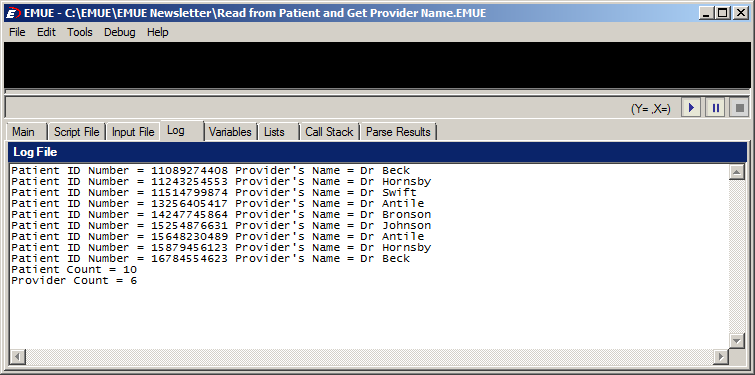This screenshot has height=375, width=755.
Task: Click the Provider Count = 6 line
Action: (74, 281)
